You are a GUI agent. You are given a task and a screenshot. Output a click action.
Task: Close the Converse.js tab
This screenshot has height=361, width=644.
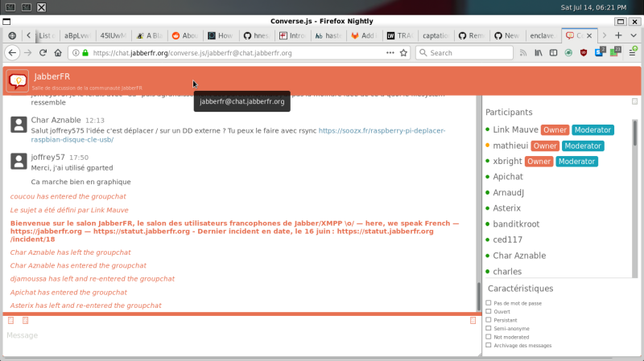pyautogui.click(x=589, y=35)
